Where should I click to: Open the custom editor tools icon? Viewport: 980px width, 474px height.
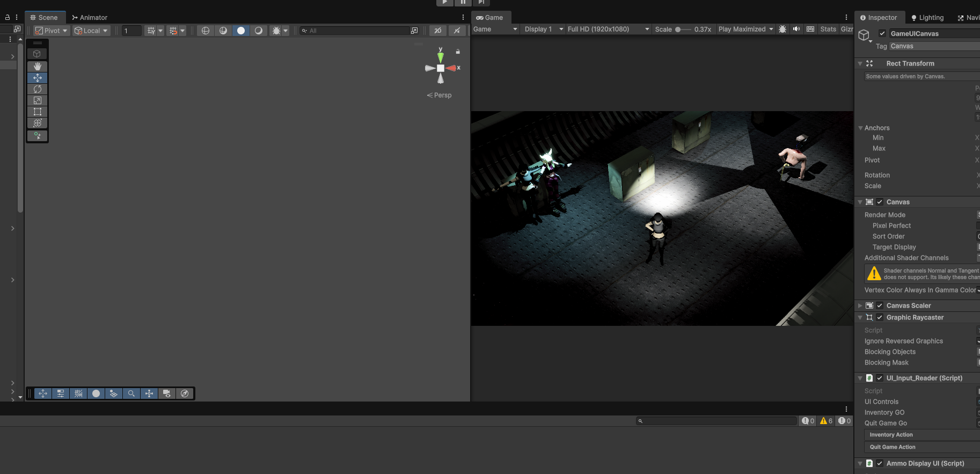tap(38, 136)
